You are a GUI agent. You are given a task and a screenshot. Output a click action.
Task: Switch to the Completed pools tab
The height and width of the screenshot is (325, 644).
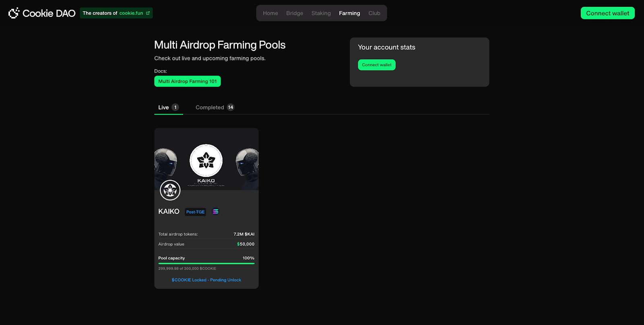point(215,107)
